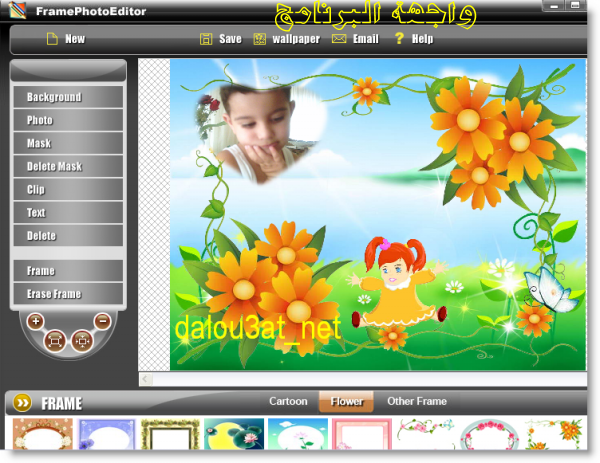Viewport: 600px width, 463px height.
Task: Zoom out with the minus button
Action: point(102,321)
